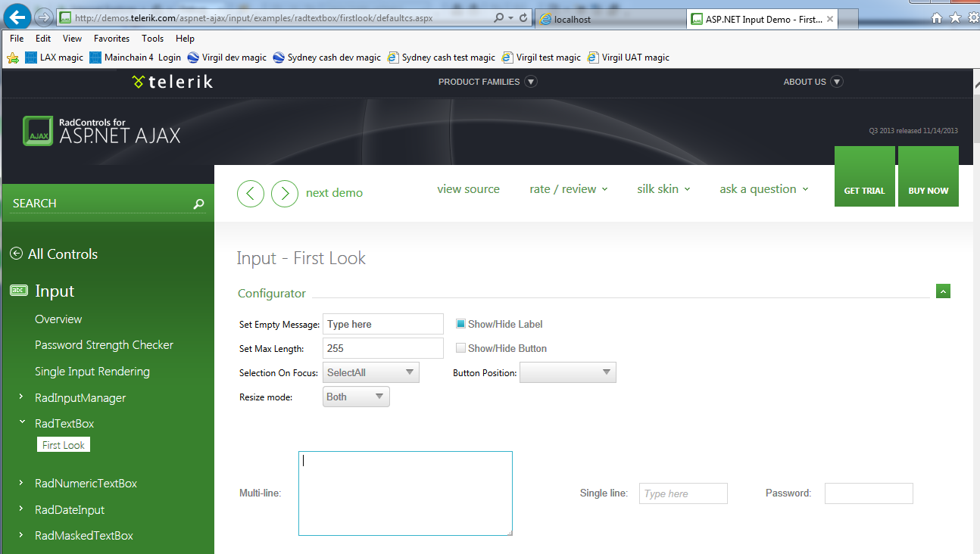The image size is (980, 554).
Task: Focus the Single line text box
Action: (x=683, y=493)
